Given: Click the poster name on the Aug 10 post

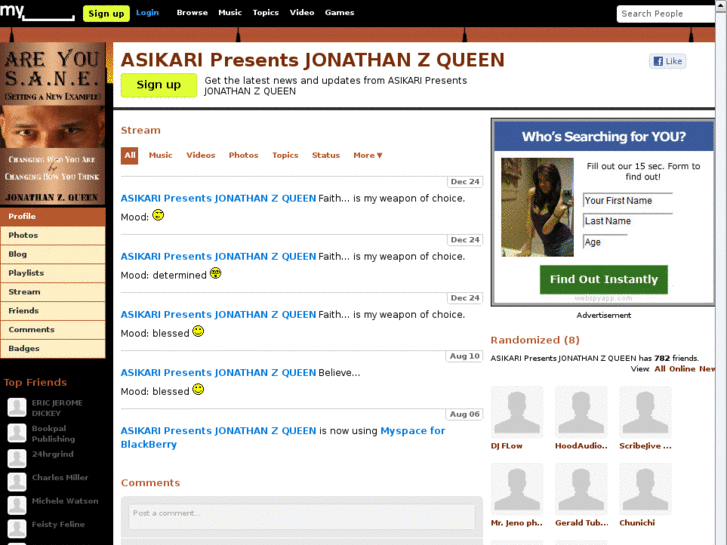Looking at the screenshot, I should (218, 372).
